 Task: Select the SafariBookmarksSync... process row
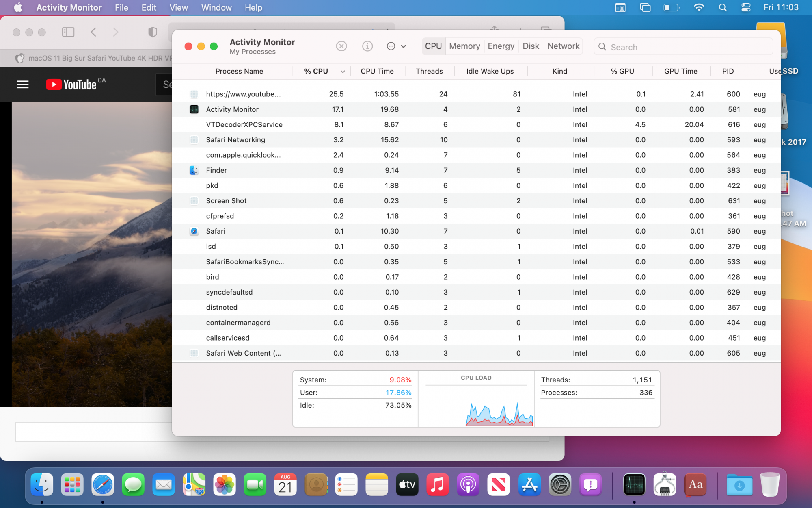coord(476,262)
